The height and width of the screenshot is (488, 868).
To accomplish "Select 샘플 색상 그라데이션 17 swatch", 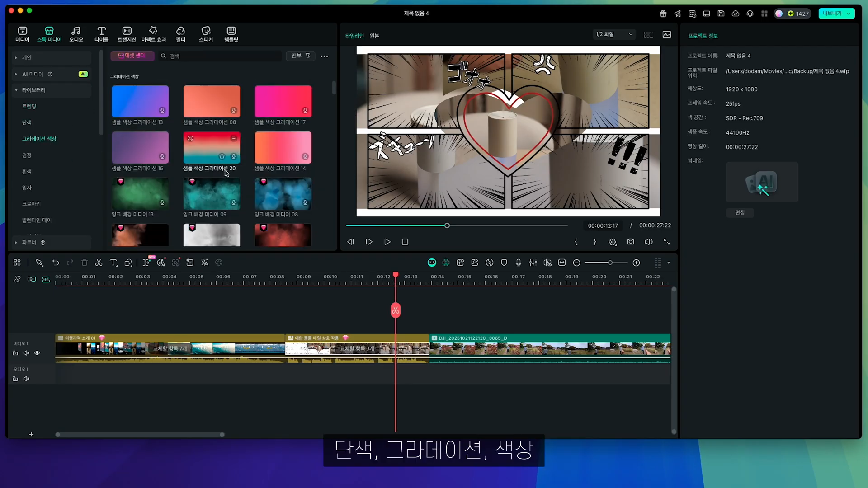I will [283, 101].
